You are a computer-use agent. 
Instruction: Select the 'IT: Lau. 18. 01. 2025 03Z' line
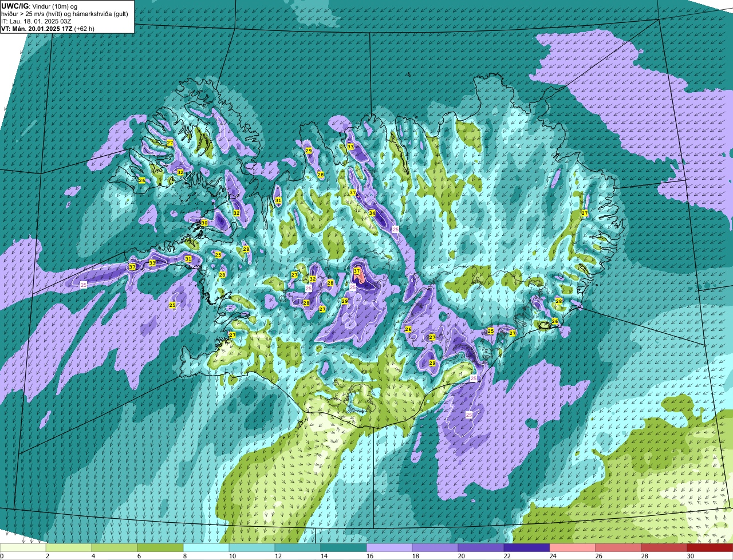click(36, 21)
